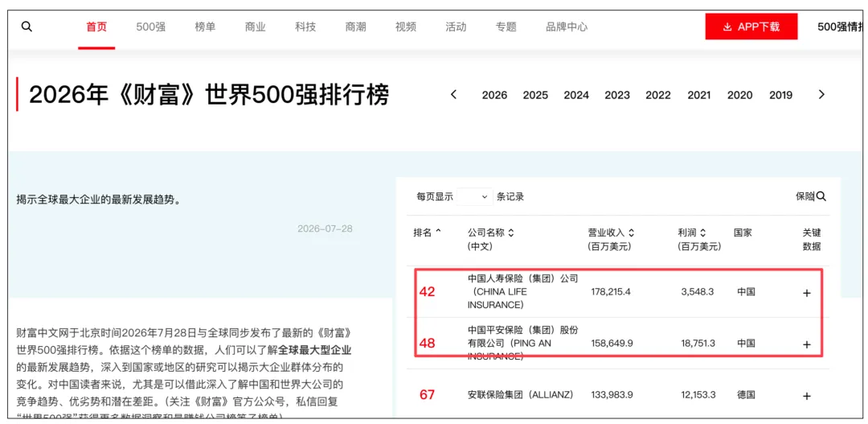Click the search icon beside 保险 filter
Screen dimensions: 868x424
point(821,196)
